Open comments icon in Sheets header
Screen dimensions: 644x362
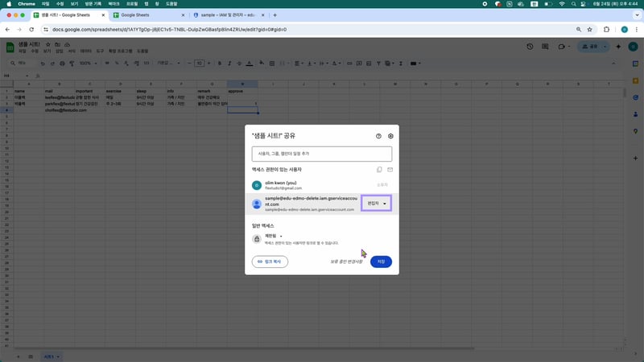click(x=545, y=47)
